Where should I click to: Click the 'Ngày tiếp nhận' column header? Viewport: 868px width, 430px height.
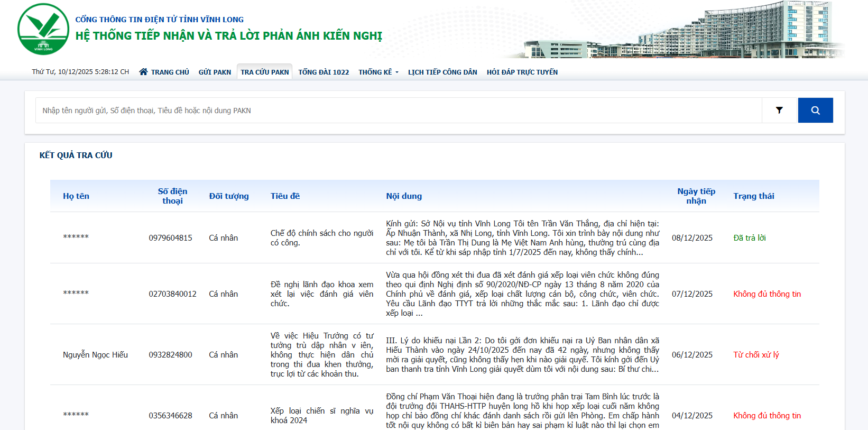(x=696, y=196)
